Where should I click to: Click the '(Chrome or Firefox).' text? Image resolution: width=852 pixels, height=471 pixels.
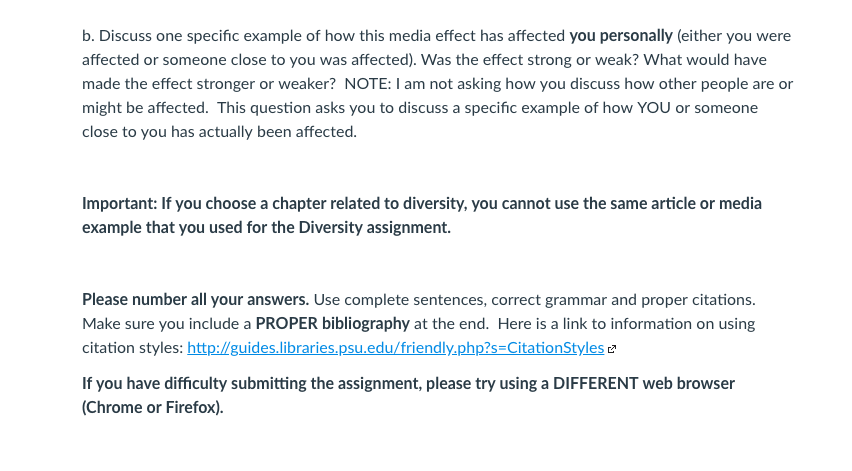coord(153,407)
